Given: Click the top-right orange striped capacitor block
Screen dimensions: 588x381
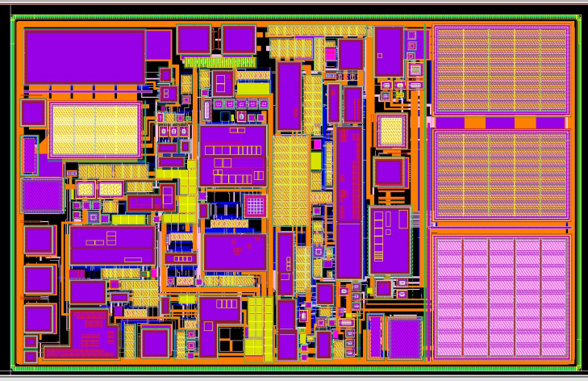Looking at the screenshot, I should 501,68.
